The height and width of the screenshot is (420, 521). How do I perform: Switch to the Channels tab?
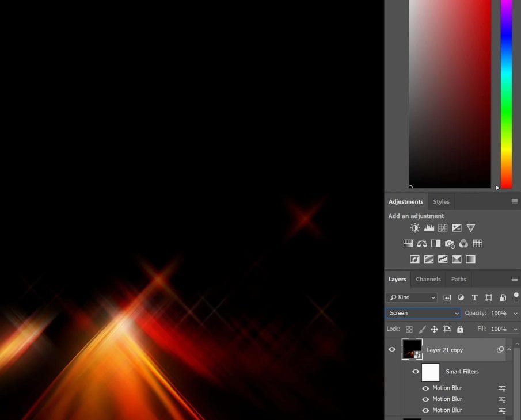[428, 279]
